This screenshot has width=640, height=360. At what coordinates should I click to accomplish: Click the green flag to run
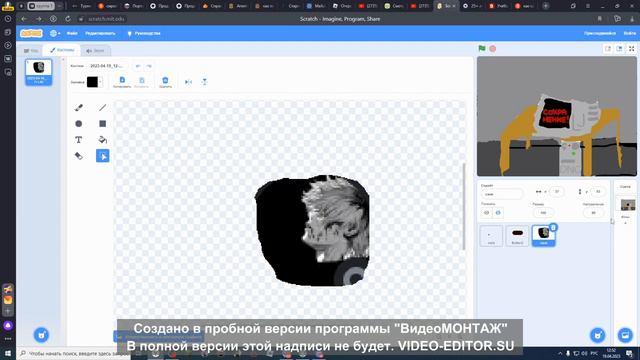pyautogui.click(x=482, y=49)
